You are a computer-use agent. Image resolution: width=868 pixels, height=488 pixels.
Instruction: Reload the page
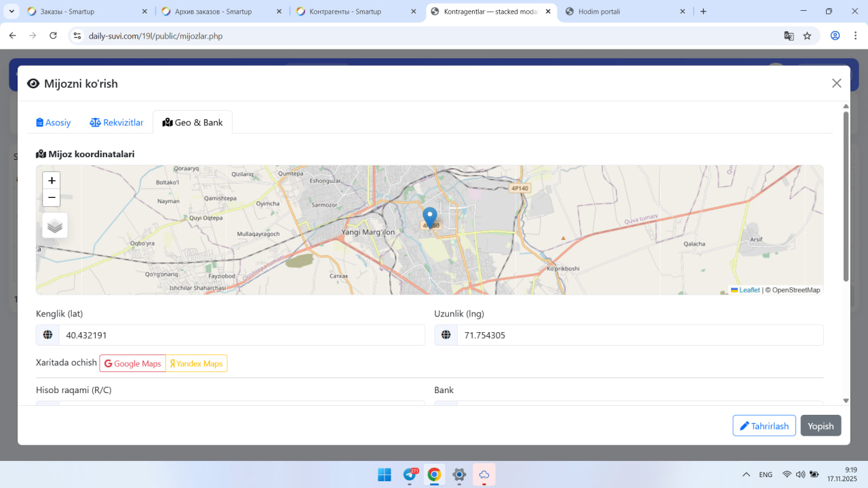(53, 36)
